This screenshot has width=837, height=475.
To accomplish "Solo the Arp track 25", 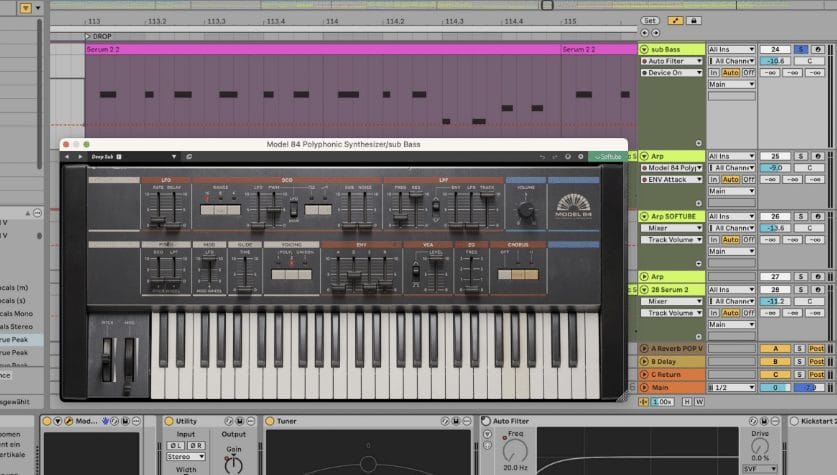I will pos(800,156).
